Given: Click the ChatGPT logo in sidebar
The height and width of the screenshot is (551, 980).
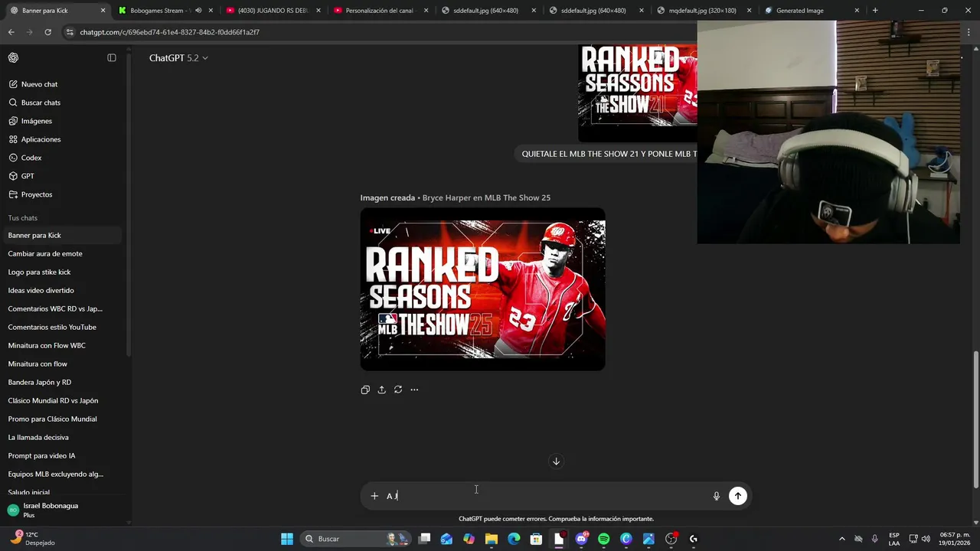Looking at the screenshot, I should tap(13, 57).
